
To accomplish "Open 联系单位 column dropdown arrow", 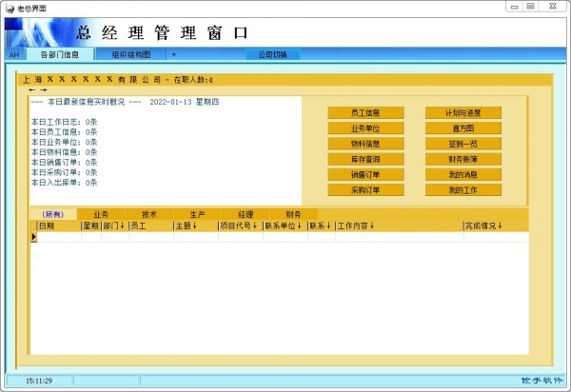I will [x=300, y=226].
